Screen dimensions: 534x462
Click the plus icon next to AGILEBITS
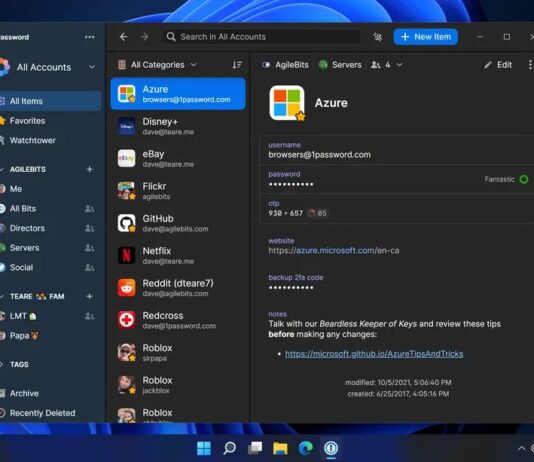[x=90, y=169]
